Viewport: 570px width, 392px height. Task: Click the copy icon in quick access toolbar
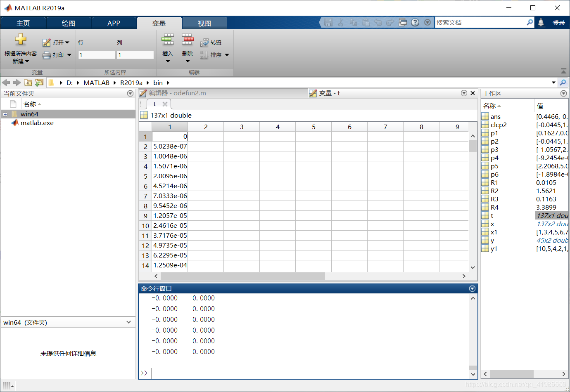tap(353, 22)
